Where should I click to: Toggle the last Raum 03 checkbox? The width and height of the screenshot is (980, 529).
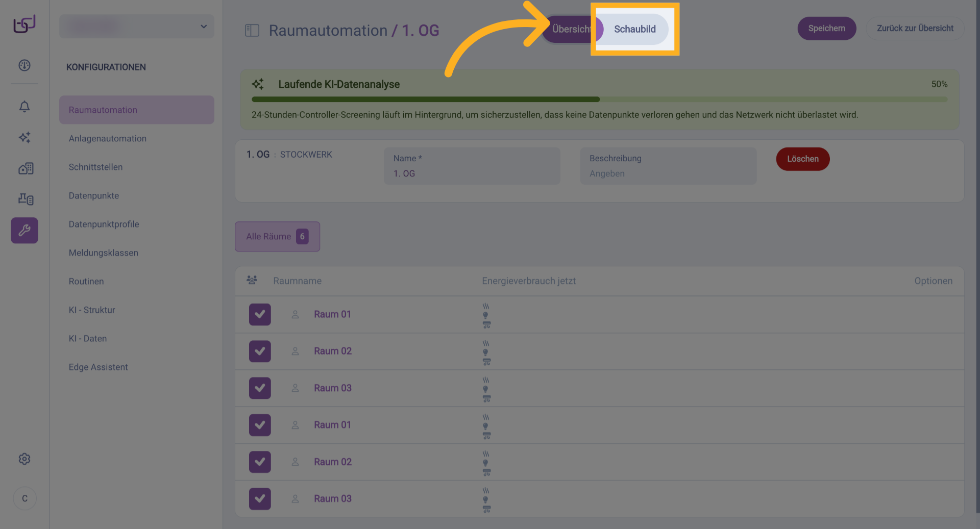260,498
